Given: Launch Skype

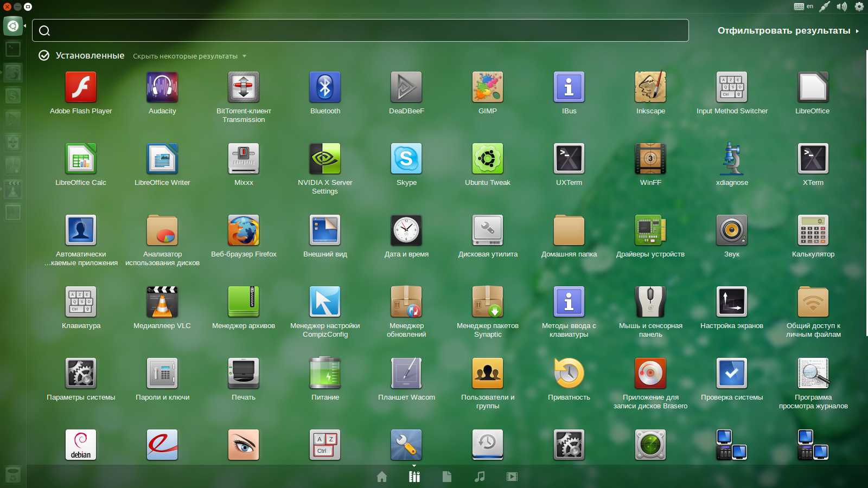Looking at the screenshot, I should (406, 159).
